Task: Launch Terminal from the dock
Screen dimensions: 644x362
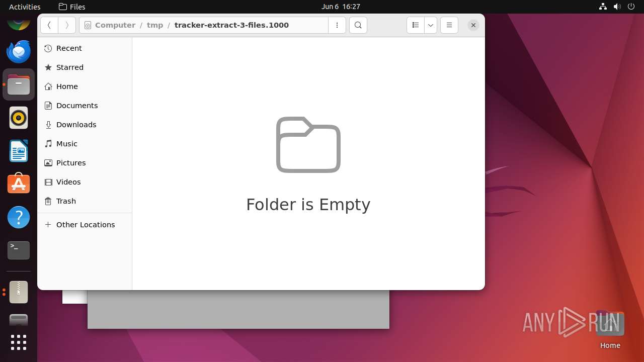Action: (19, 250)
